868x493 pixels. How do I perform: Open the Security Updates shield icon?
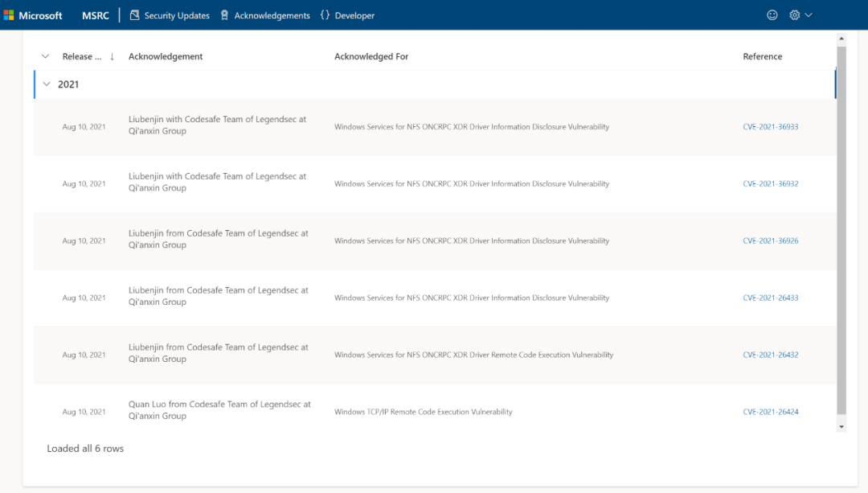[134, 15]
